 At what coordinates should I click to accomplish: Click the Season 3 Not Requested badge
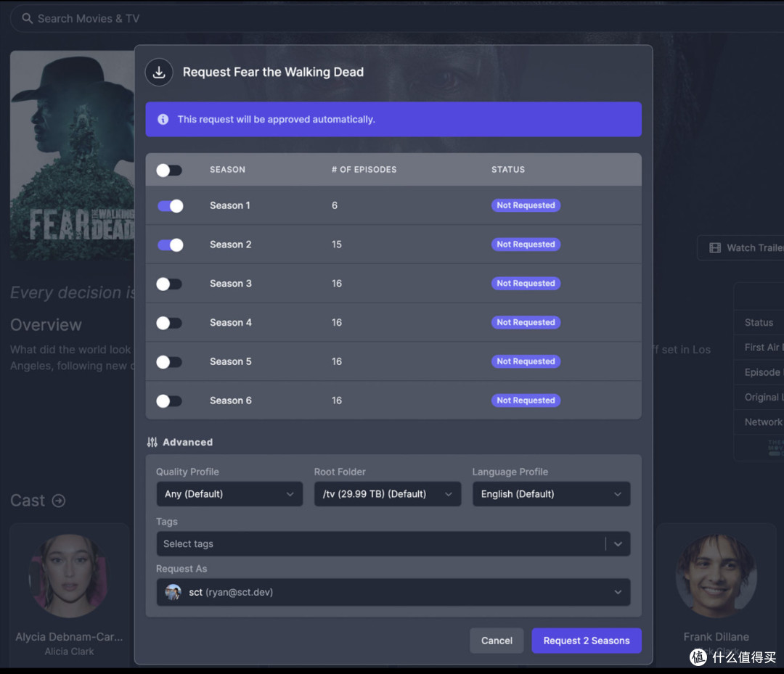pos(526,283)
